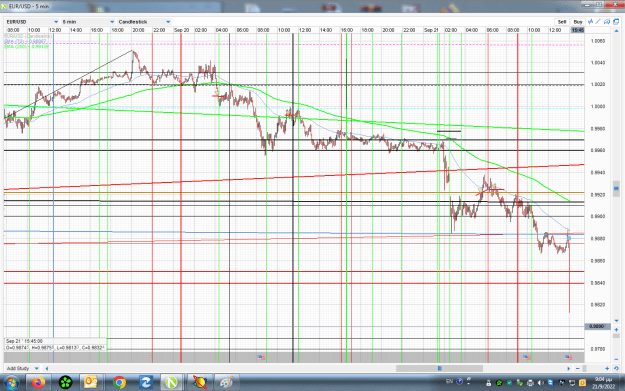The height and width of the screenshot is (391, 625).
Task: Click the US flag event marker near 10:00 Sep 21
Action: coord(527,357)
